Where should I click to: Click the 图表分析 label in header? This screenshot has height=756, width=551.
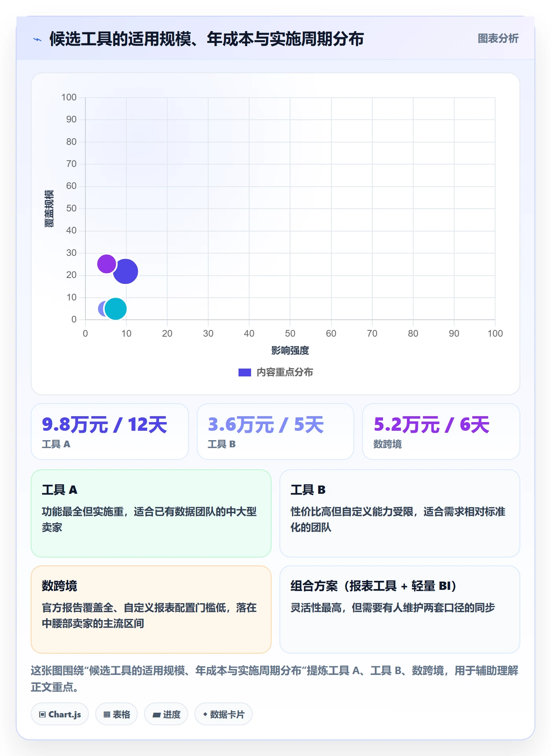pyautogui.click(x=498, y=39)
